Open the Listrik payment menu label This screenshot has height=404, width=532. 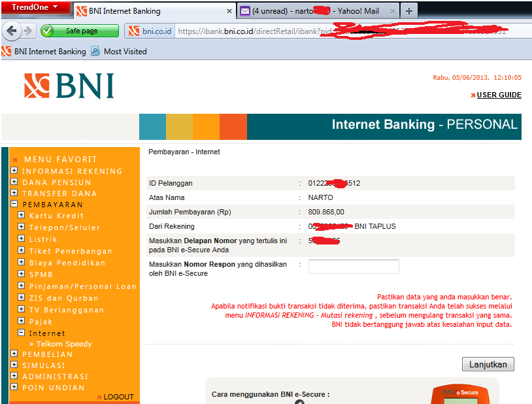click(43, 239)
